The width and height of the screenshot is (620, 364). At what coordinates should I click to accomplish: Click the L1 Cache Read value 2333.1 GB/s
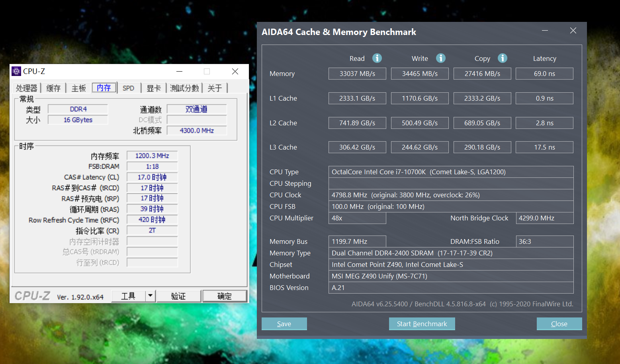point(357,98)
